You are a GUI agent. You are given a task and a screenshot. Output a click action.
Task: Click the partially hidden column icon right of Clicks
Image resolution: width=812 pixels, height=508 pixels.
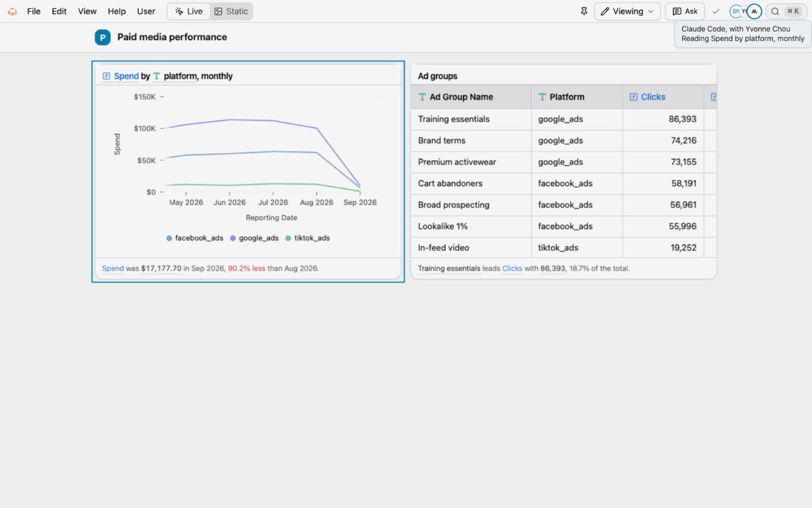point(714,97)
